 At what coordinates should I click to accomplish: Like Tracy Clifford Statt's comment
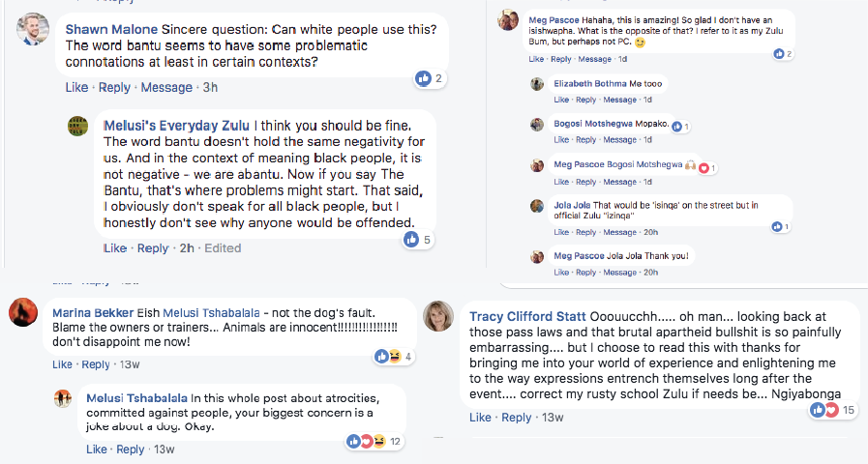(x=480, y=418)
